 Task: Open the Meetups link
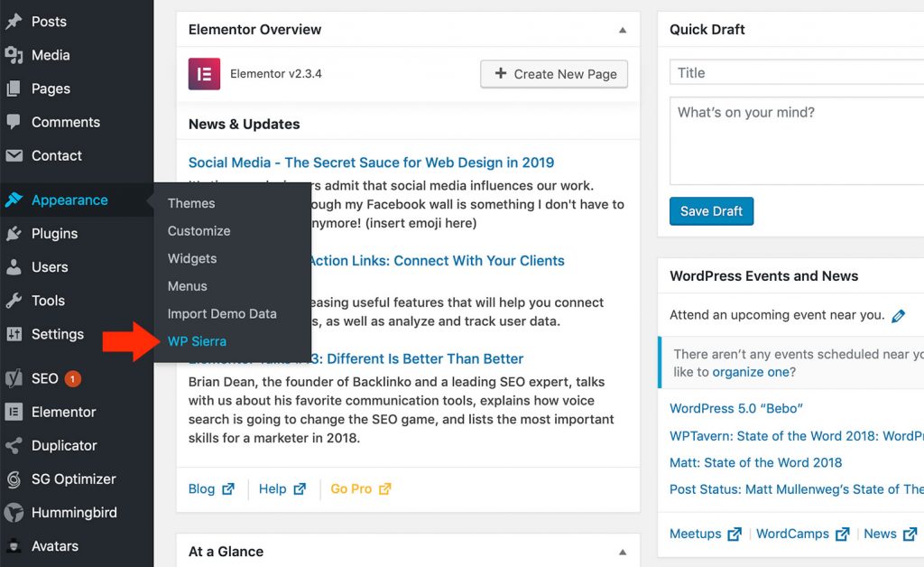(x=696, y=534)
